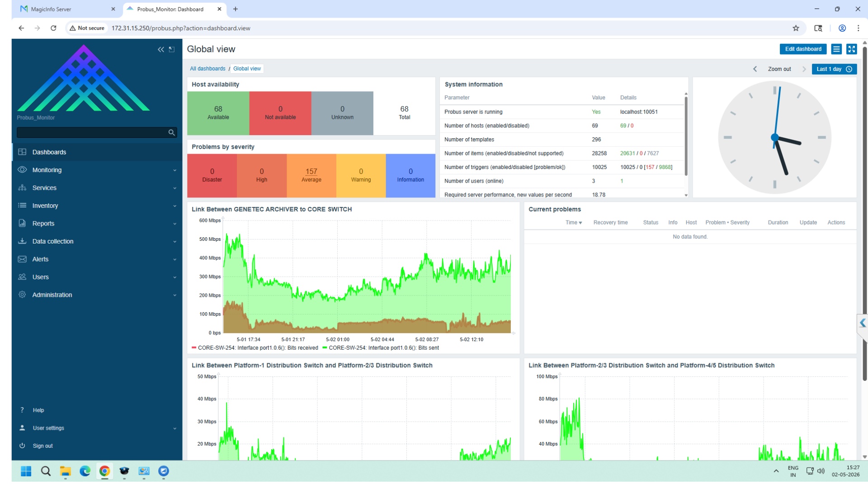This screenshot has width=868, height=488.
Task: Click the Edit dashboard button
Action: coord(803,49)
